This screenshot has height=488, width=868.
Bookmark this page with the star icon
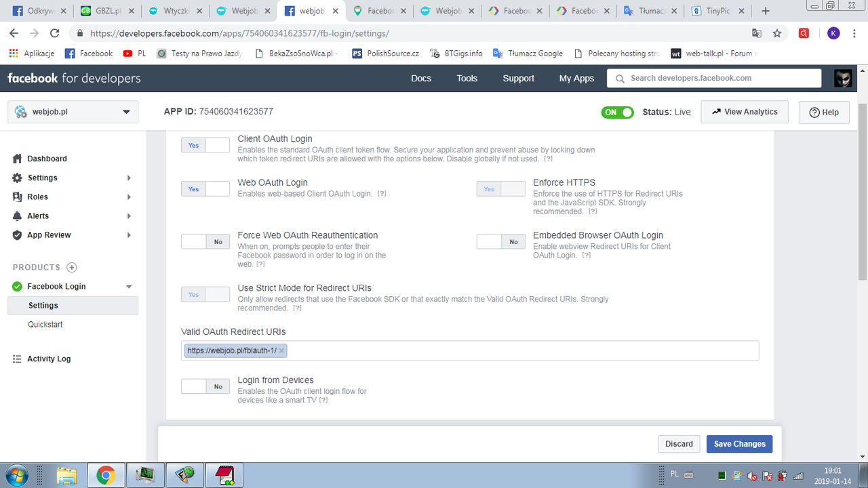[x=777, y=33]
